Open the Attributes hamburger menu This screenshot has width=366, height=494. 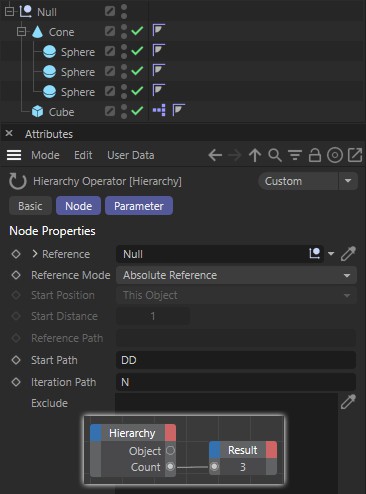coord(14,155)
